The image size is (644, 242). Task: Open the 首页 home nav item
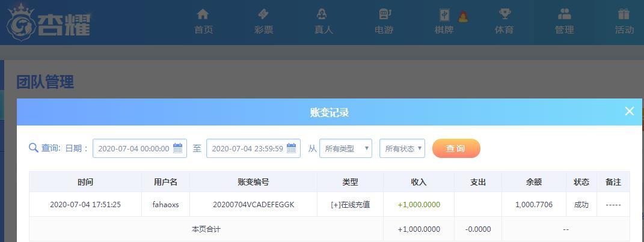tap(203, 22)
